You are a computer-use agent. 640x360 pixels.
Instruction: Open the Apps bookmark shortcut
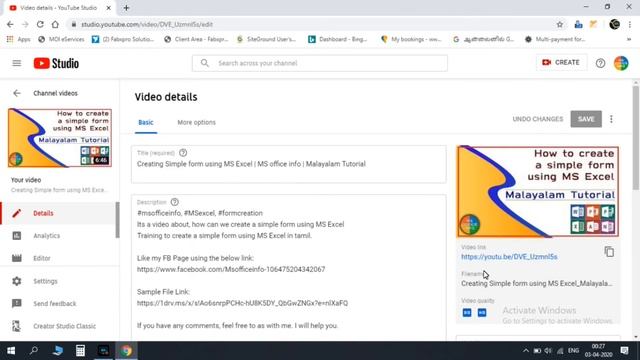pos(19,39)
